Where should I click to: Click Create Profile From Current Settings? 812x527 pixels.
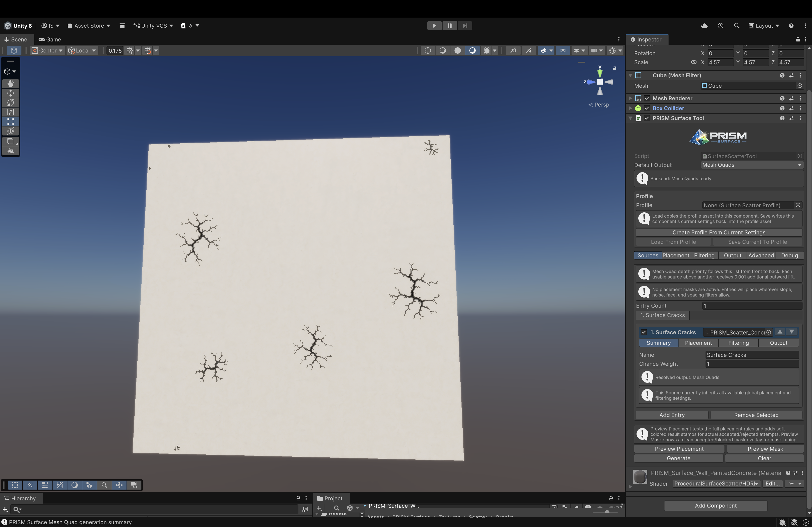[x=719, y=232]
